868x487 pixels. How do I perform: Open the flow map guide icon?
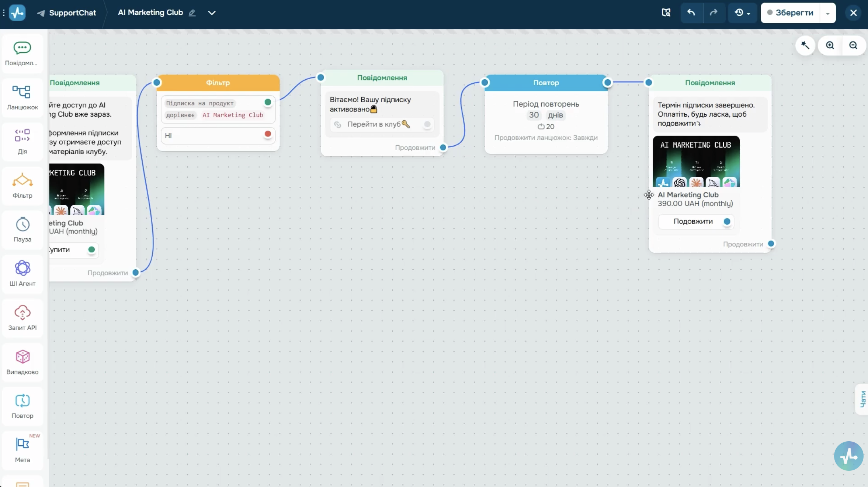click(x=666, y=13)
